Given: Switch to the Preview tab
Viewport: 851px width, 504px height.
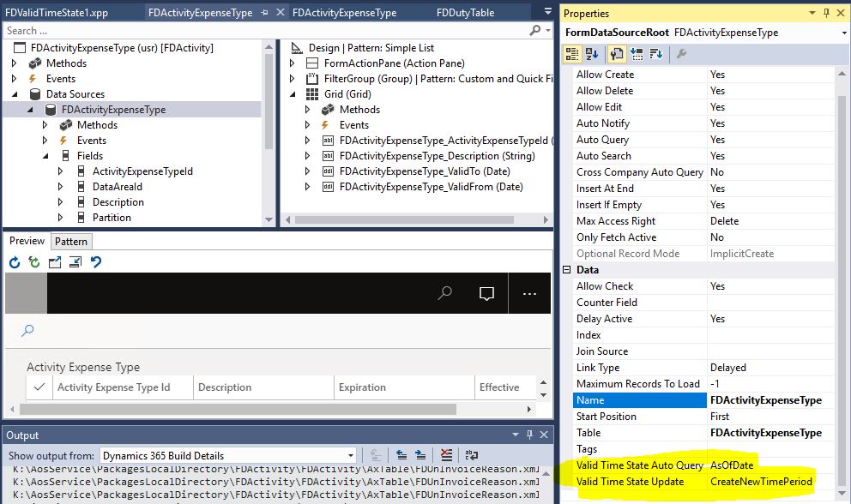Looking at the screenshot, I should [x=27, y=241].
